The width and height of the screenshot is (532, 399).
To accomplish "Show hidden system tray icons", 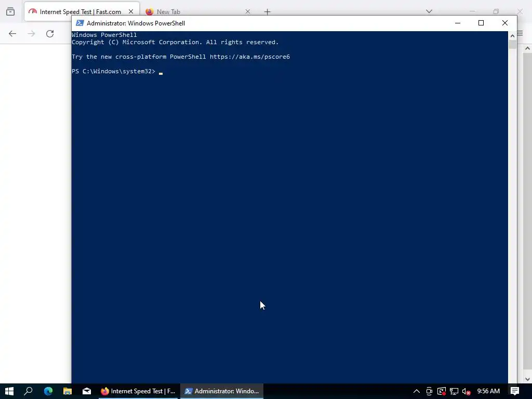I will pyautogui.click(x=416, y=391).
